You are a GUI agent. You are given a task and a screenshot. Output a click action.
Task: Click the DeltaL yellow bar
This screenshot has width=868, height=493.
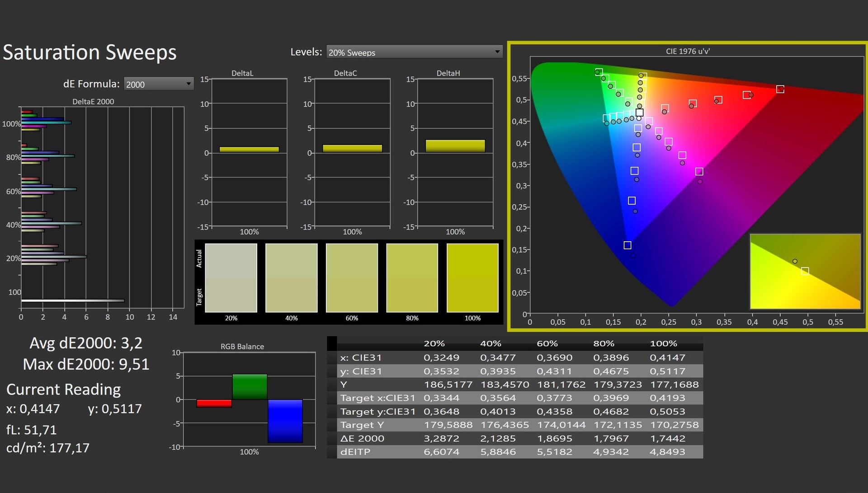click(249, 149)
